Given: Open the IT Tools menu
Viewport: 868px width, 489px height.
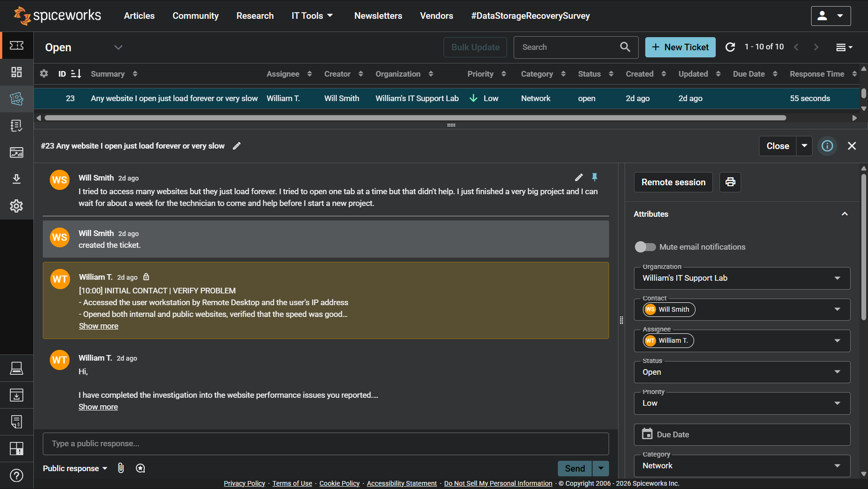Looking at the screenshot, I should pyautogui.click(x=312, y=16).
